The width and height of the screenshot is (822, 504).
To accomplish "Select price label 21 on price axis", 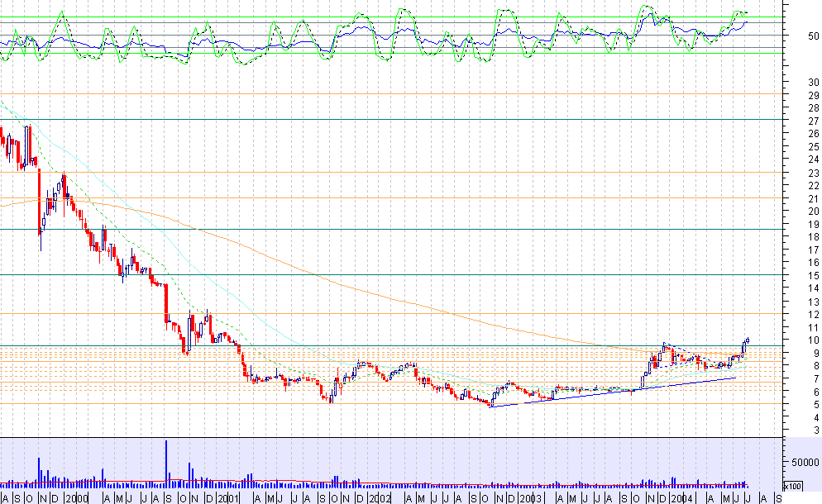I will (814, 198).
